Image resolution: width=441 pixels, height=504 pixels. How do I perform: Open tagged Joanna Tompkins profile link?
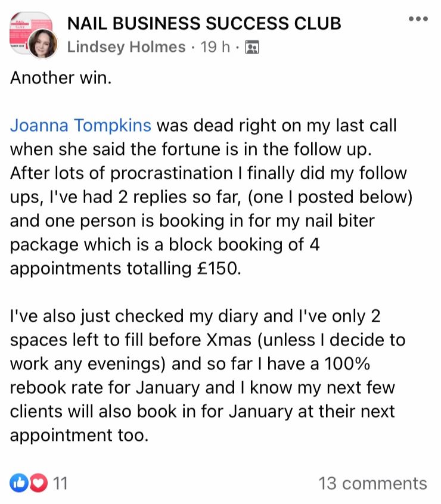pyautogui.click(x=80, y=125)
